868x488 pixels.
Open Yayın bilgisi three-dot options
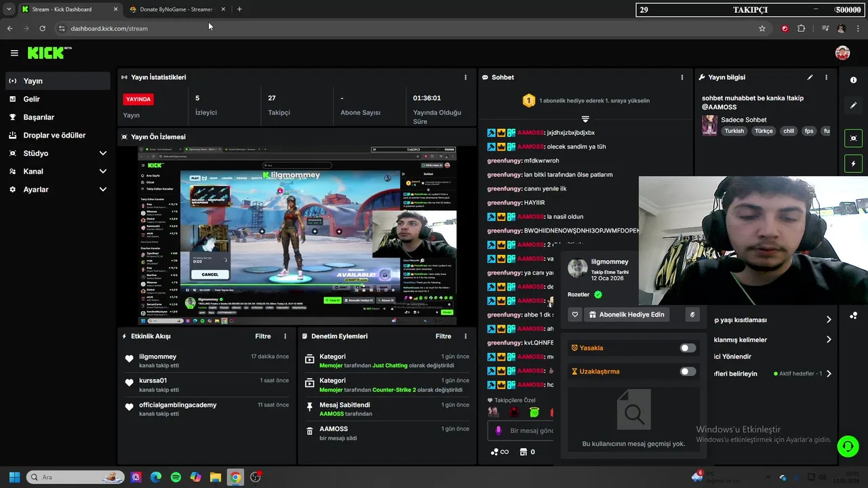[x=826, y=77]
